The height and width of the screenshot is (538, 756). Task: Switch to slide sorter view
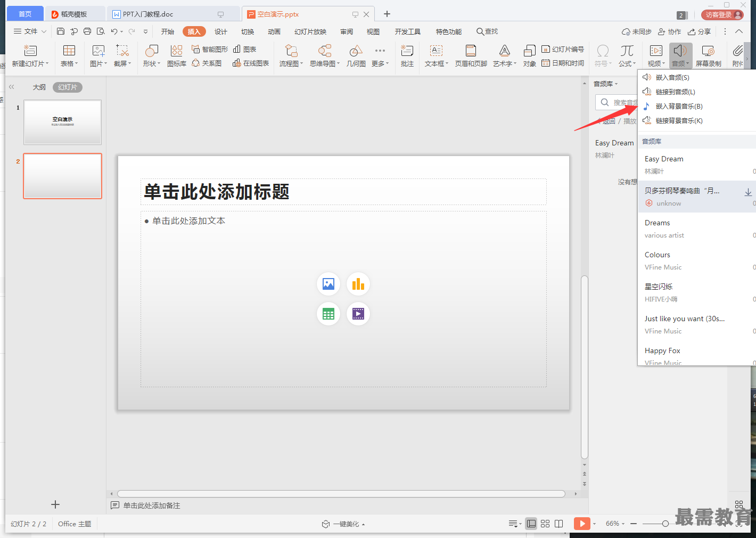point(545,524)
